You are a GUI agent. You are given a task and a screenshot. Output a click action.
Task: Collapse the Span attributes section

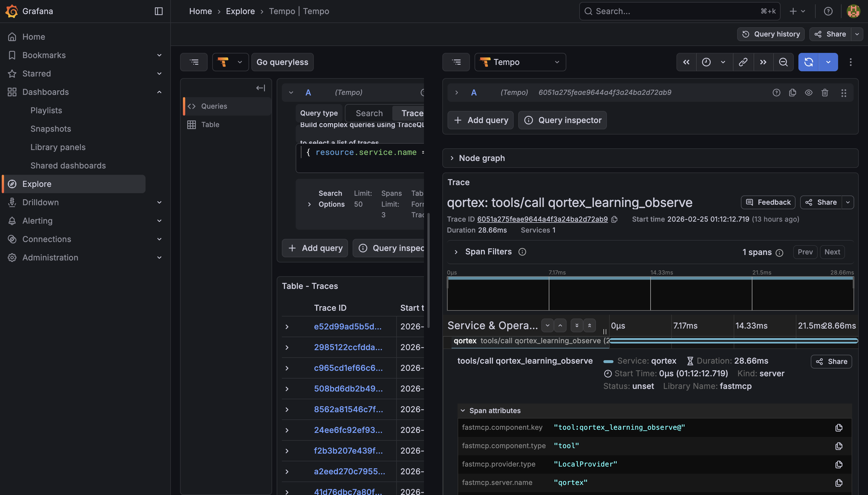pyautogui.click(x=462, y=411)
